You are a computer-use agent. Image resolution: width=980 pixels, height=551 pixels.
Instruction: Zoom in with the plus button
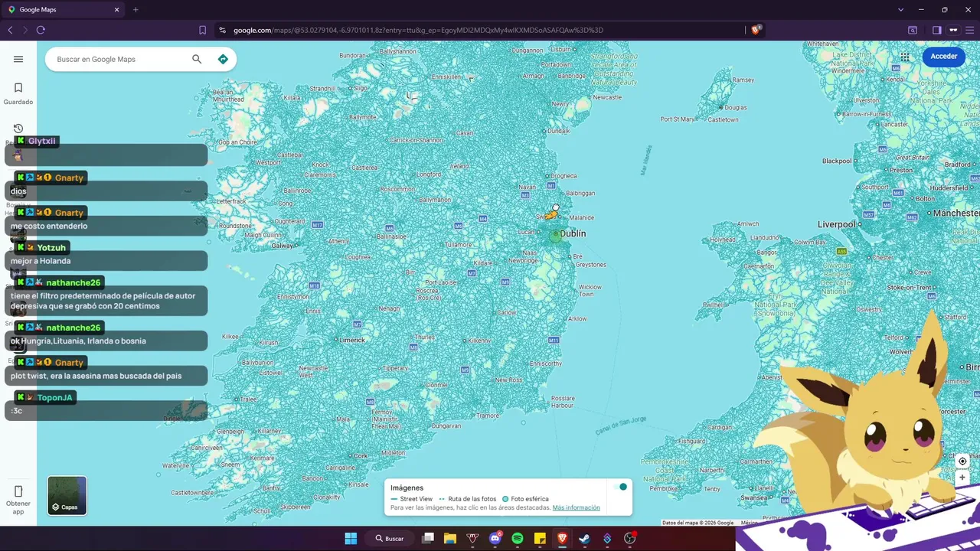point(962,478)
